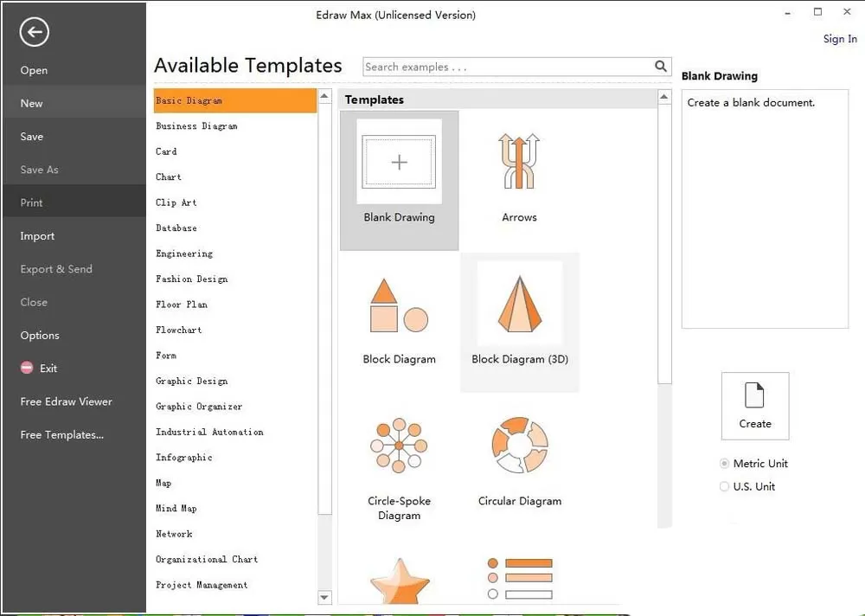Screen dimensions: 865x616
Task: Click category list scroll-down arrow
Action: tap(324, 597)
